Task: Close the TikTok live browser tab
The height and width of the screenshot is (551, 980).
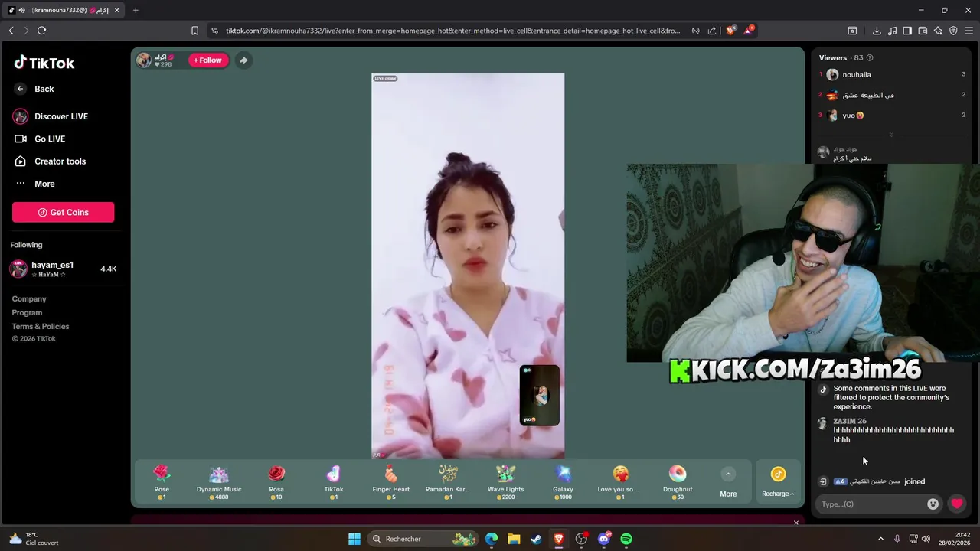Action: 117,11
